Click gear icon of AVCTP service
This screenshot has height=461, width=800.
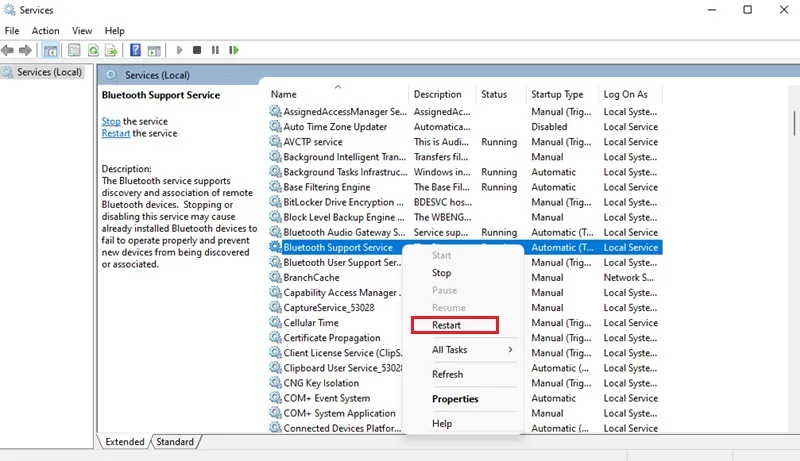[x=276, y=141]
